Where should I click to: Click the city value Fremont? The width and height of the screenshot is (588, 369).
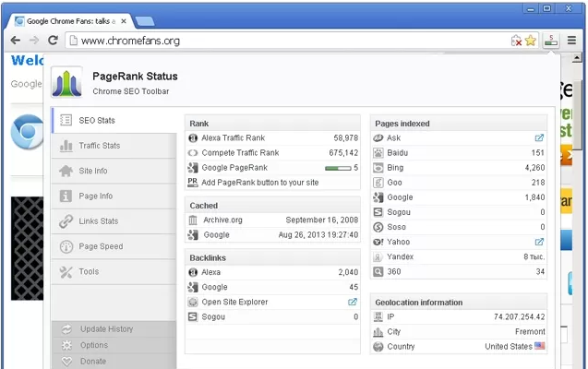click(530, 331)
